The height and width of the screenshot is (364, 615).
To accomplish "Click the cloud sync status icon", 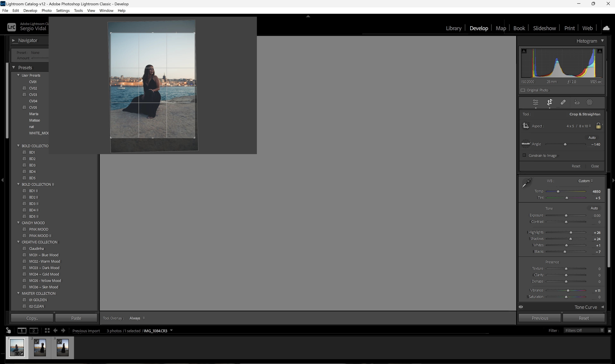I will pos(606,28).
